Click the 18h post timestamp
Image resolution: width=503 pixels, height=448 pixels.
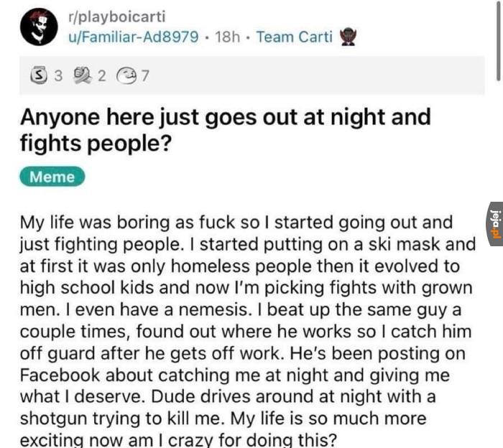(227, 37)
